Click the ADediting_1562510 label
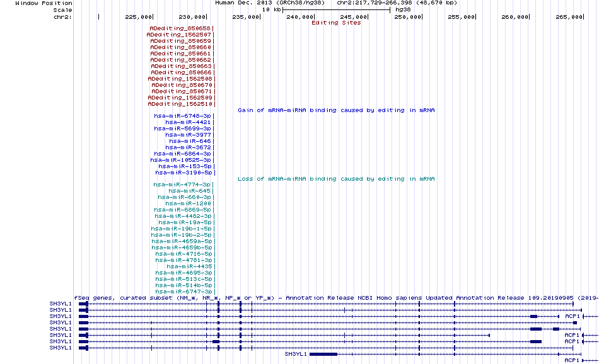This screenshot has height=364, width=599. [x=180, y=104]
